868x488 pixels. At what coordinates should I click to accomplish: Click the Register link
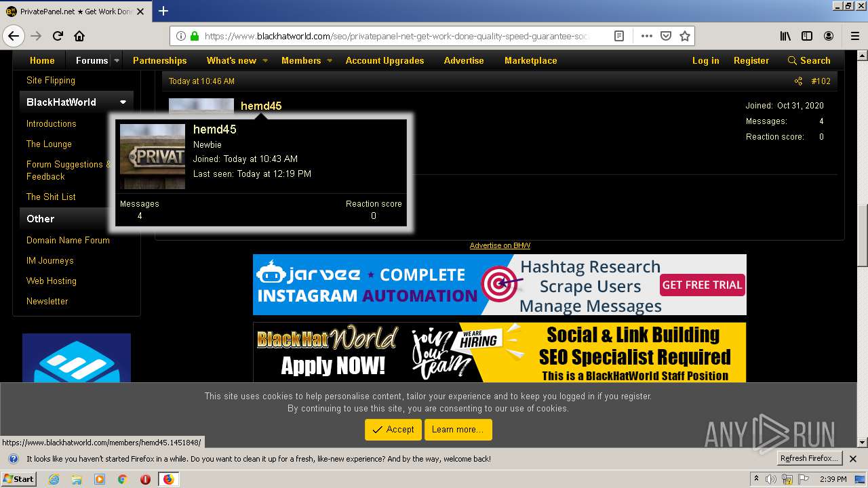pos(751,60)
